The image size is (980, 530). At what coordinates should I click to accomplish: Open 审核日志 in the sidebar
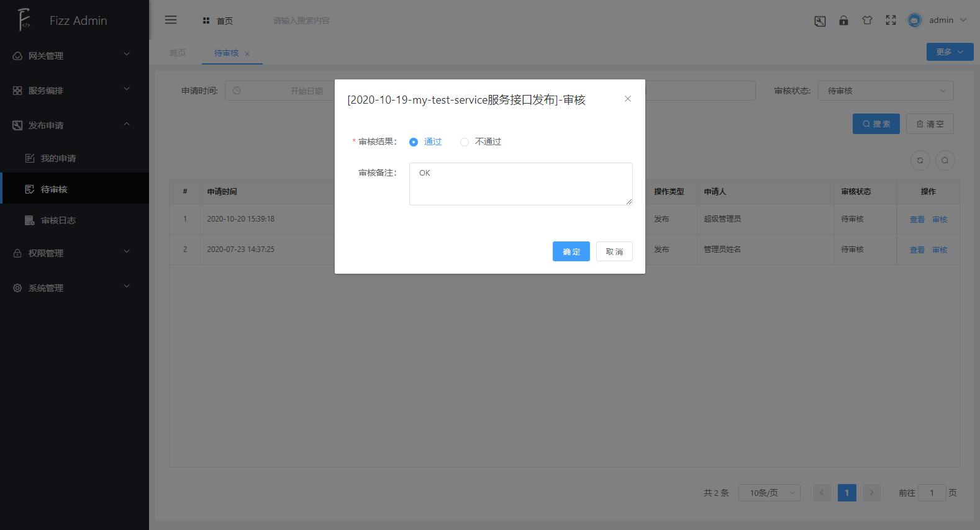point(58,220)
